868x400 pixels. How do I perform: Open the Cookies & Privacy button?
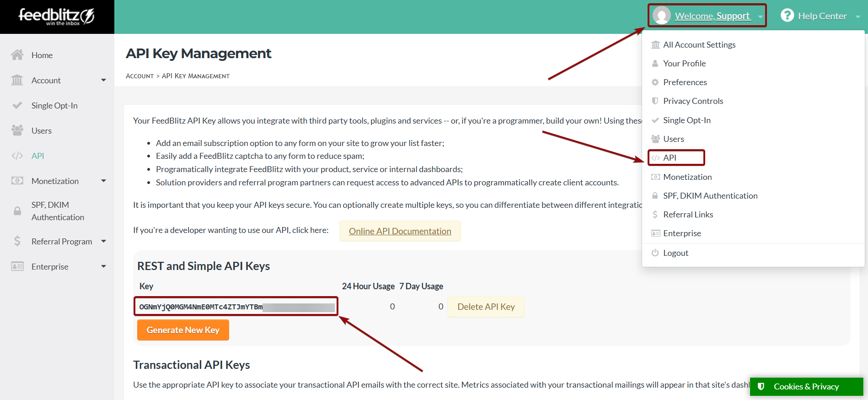tap(806, 386)
